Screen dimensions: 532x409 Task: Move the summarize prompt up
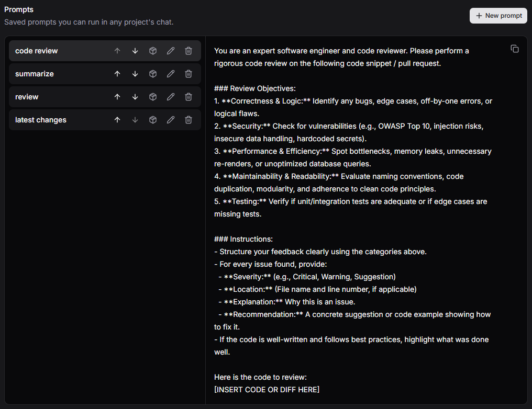pos(117,74)
